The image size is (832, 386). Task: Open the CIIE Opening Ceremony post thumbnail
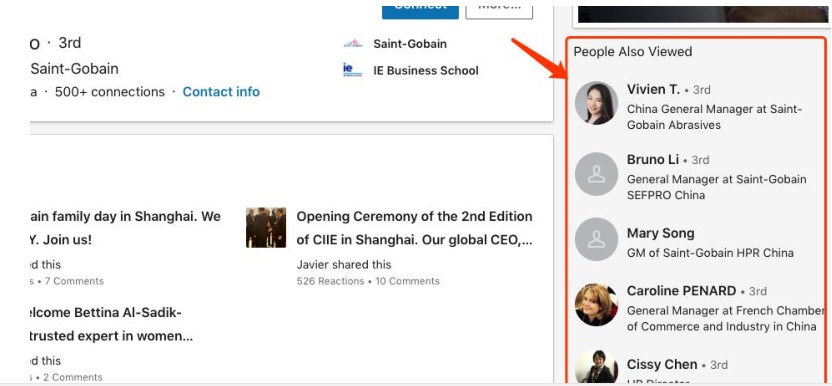tap(266, 227)
